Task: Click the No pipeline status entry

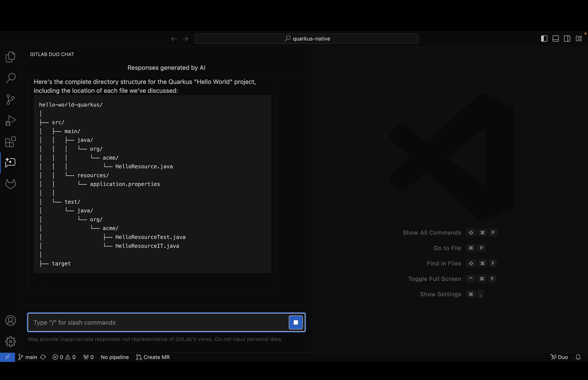Action: point(115,357)
